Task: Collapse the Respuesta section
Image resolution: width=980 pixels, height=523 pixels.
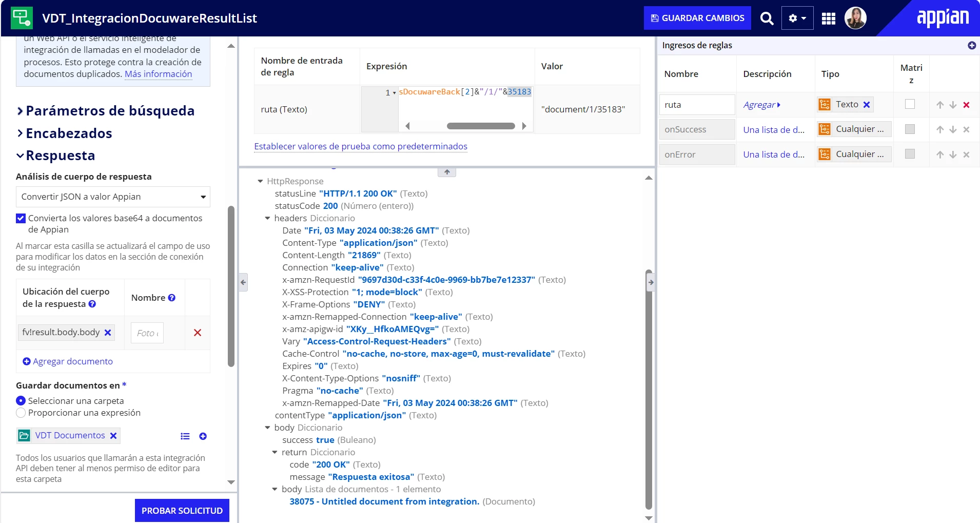Action: [55, 156]
